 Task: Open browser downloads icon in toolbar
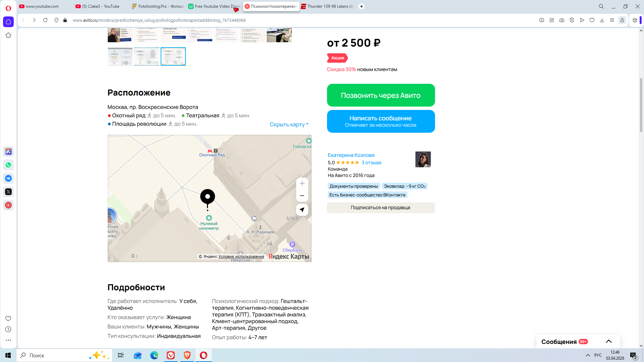[x=602, y=20]
